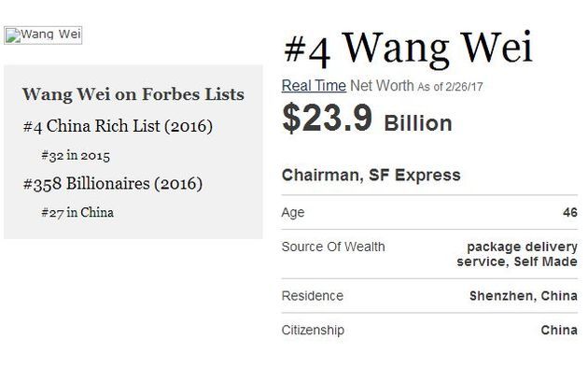Viewport: 588px width, 367px height.
Task: Open the #358 Billionaires (2016) entry
Action: [x=113, y=184]
